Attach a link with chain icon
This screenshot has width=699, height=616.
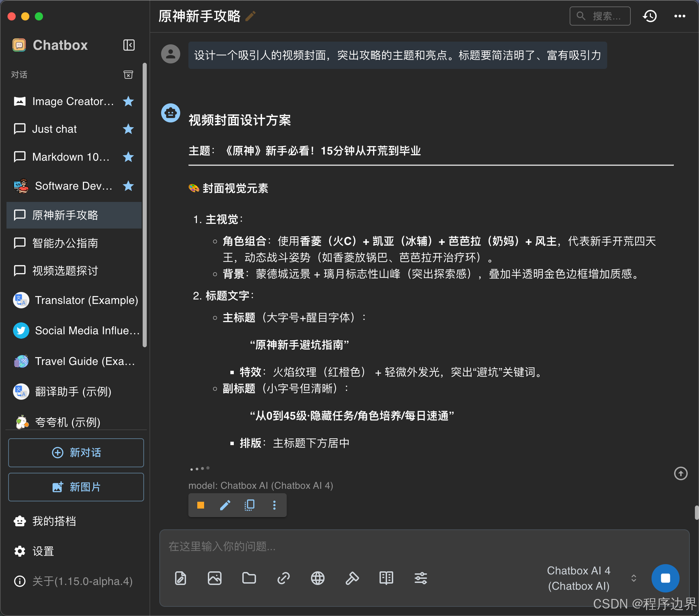coord(284,578)
